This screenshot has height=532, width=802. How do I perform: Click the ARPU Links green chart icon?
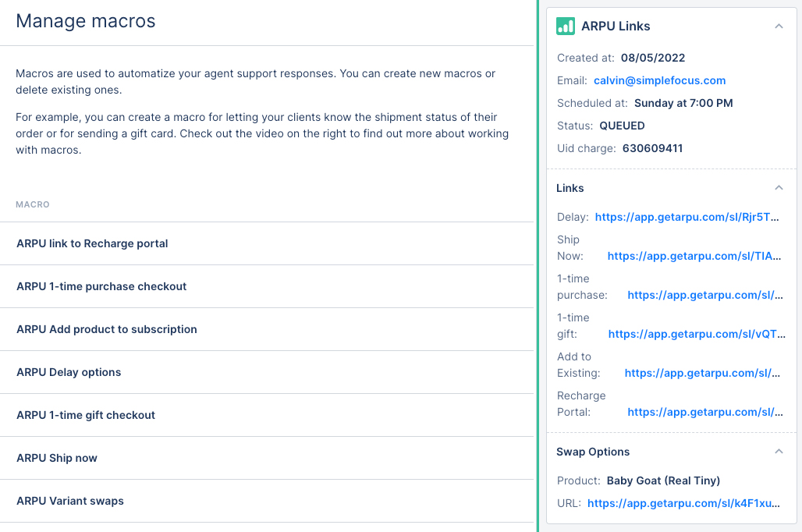click(566, 27)
